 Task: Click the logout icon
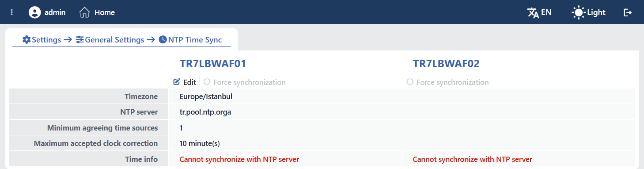628,12
